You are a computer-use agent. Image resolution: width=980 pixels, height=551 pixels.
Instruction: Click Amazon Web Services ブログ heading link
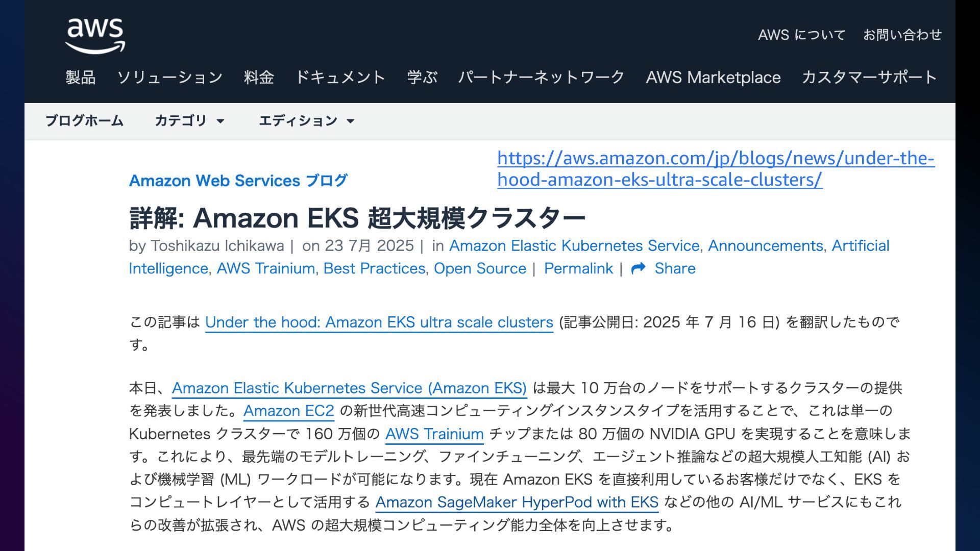(x=238, y=181)
